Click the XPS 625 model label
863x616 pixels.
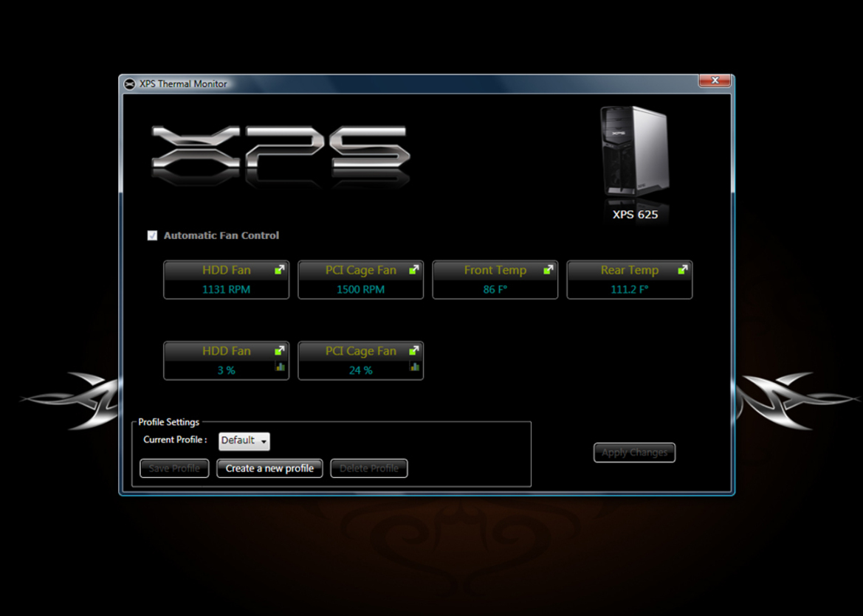pos(635,215)
